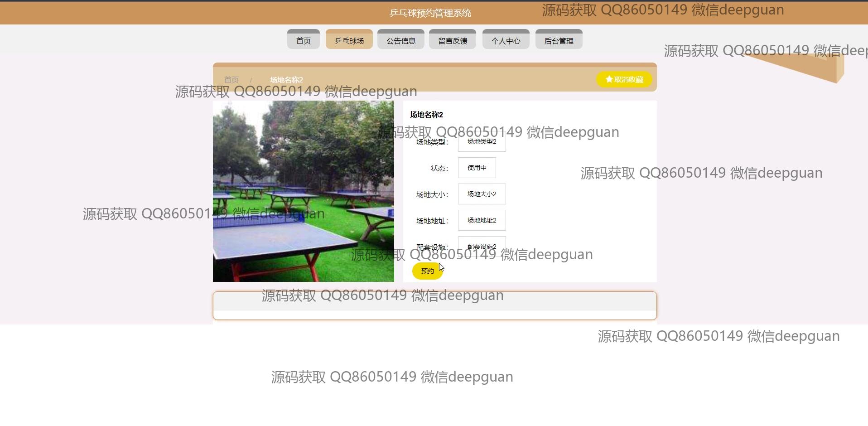
Task: Enter 后台管理 from the navigation bar
Action: (x=559, y=41)
